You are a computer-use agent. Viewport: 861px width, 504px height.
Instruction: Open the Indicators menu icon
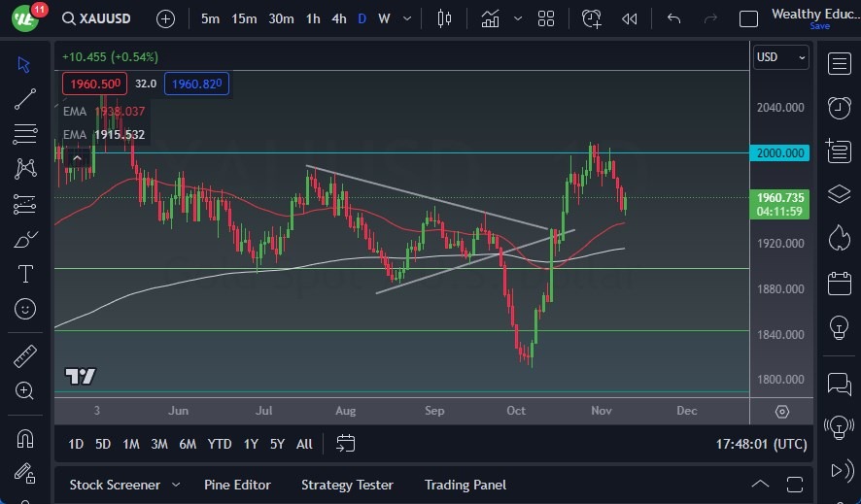pyautogui.click(x=490, y=18)
